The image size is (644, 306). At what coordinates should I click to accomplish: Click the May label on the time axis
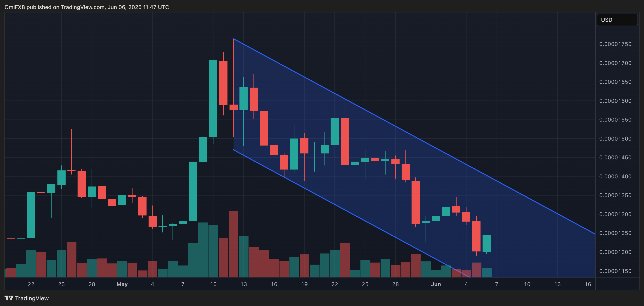point(122,284)
